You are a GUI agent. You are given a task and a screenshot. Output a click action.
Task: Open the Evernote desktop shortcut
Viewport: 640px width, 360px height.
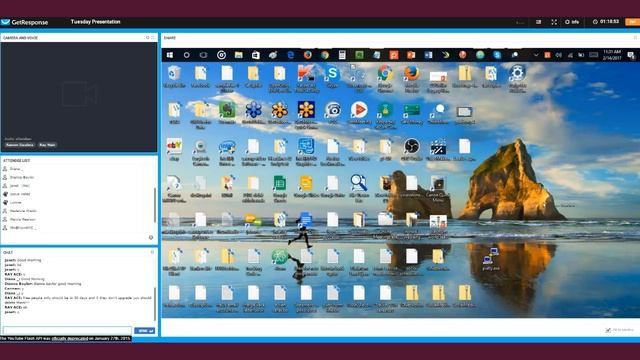pyautogui.click(x=227, y=113)
